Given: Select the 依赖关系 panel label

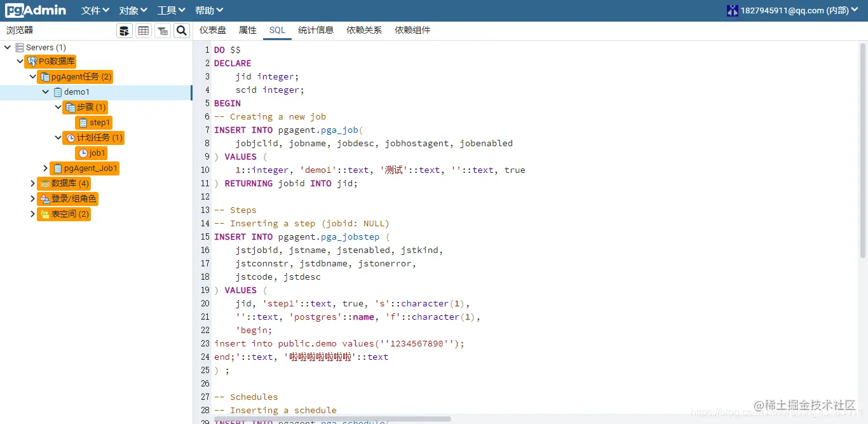Looking at the screenshot, I should [x=363, y=29].
